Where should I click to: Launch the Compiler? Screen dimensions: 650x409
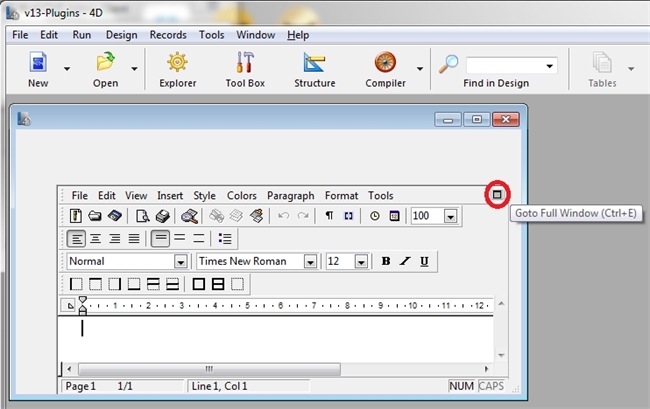(x=385, y=70)
